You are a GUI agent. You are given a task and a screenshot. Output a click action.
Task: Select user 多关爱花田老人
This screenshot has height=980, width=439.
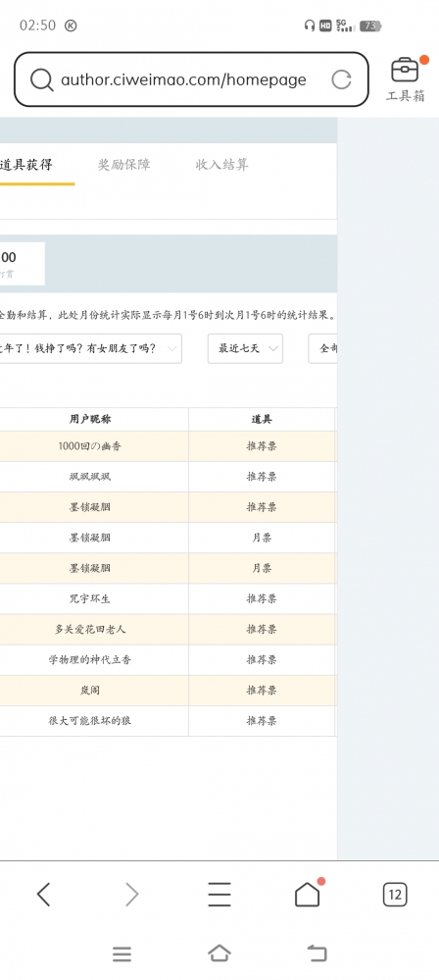tap(90, 630)
